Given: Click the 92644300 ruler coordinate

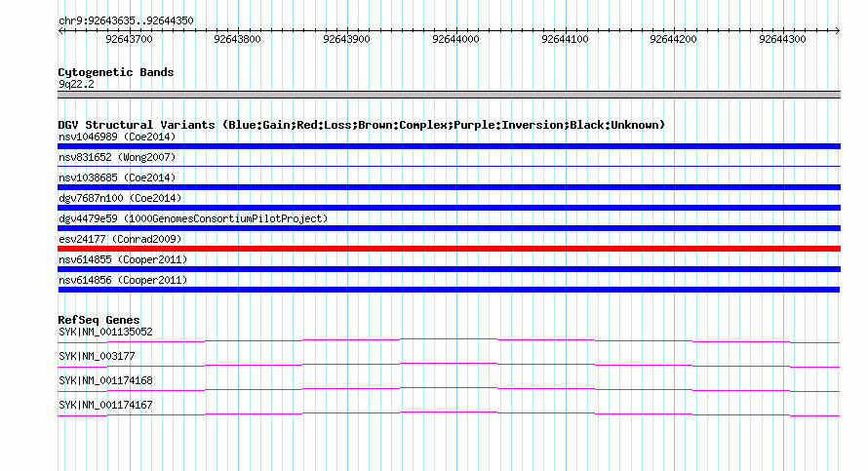Looking at the screenshot, I should pos(782,39).
